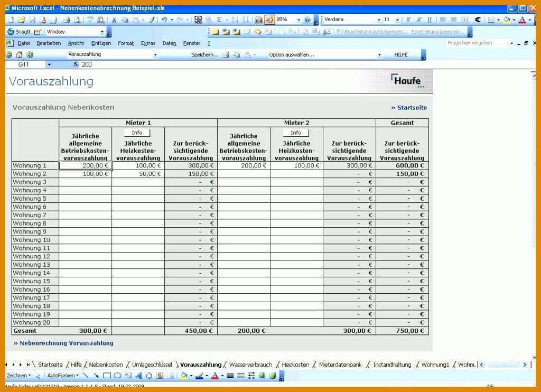Toggle bold formatting (F)
This screenshot has height=392, width=541.
(x=408, y=20)
